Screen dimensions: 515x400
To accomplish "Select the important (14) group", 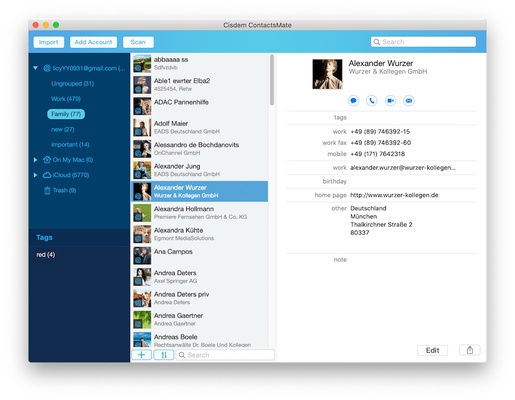I will click(70, 145).
